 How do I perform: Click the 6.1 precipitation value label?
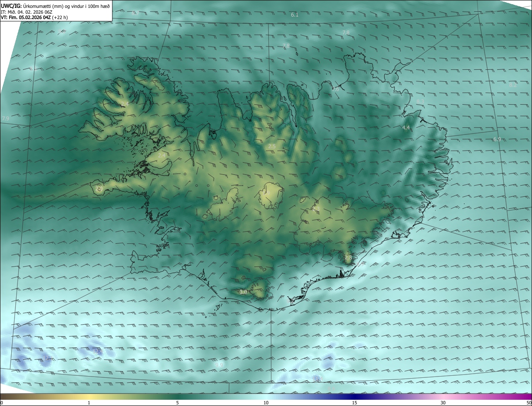[295, 15]
